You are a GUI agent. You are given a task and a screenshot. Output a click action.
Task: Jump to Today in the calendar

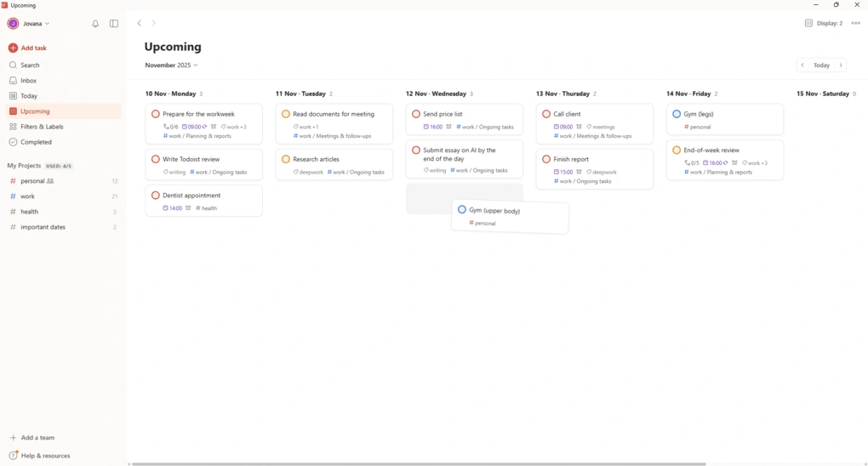(821, 65)
